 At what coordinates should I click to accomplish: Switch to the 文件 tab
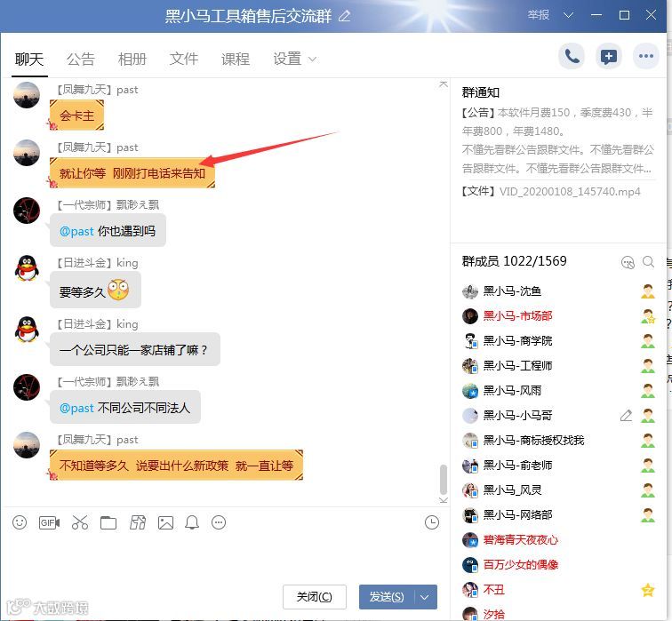click(x=184, y=60)
